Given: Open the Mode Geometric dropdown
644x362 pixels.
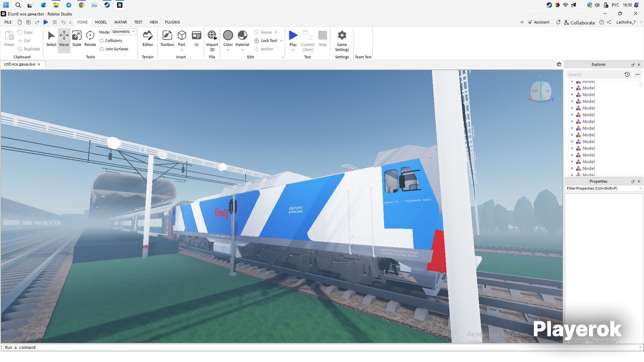Looking at the screenshot, I should click(x=124, y=32).
